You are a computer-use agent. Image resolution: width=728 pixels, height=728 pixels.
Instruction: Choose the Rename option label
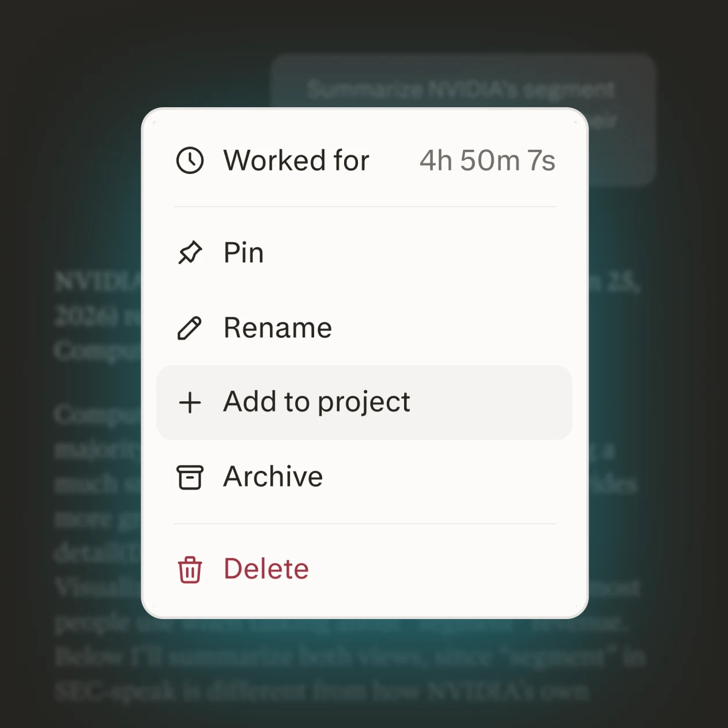(x=278, y=327)
